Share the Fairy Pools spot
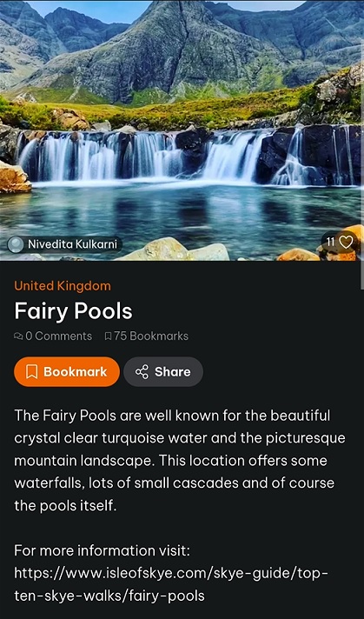This screenshot has height=619, width=364. click(x=163, y=372)
